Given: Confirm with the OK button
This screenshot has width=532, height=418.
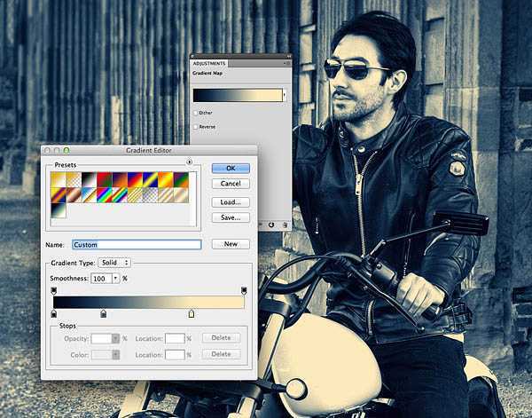Looking at the screenshot, I should point(231,168).
